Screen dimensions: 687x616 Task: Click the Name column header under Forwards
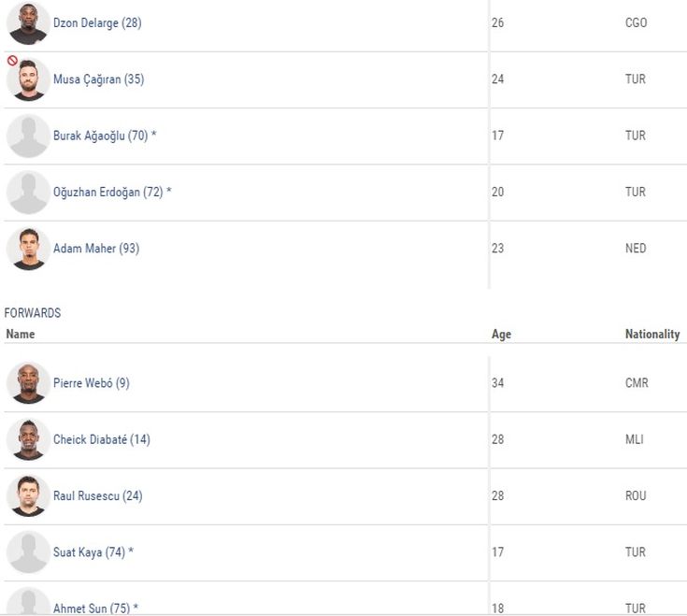pyautogui.click(x=20, y=334)
